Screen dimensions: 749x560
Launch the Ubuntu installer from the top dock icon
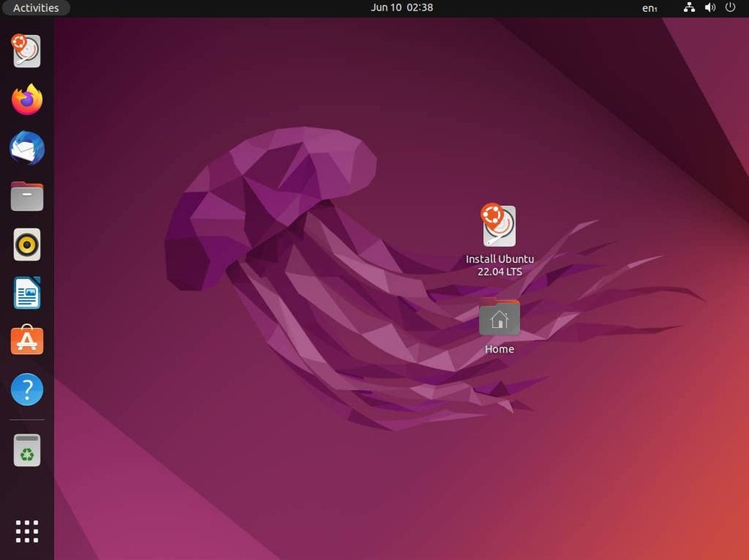[26, 51]
